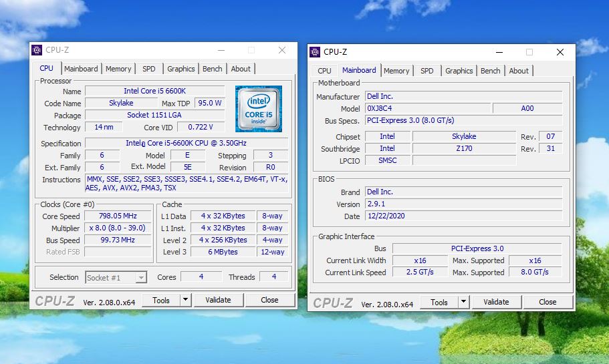Switch to Memory tab in left window

tap(118, 69)
